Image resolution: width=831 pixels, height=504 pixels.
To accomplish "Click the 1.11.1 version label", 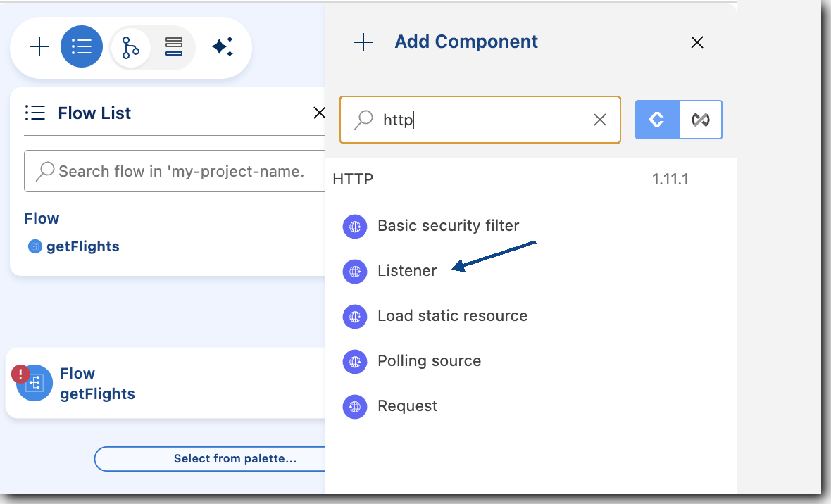I will pyautogui.click(x=670, y=179).
